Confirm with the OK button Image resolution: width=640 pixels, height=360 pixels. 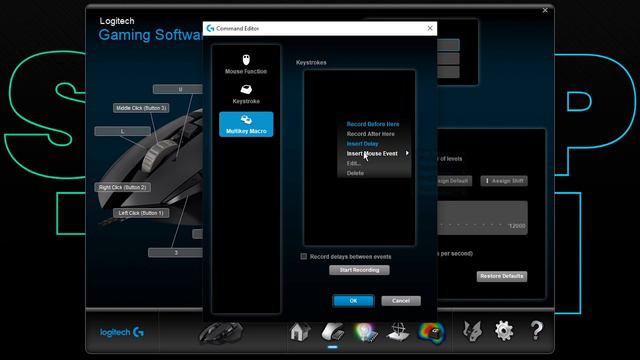coord(353,301)
